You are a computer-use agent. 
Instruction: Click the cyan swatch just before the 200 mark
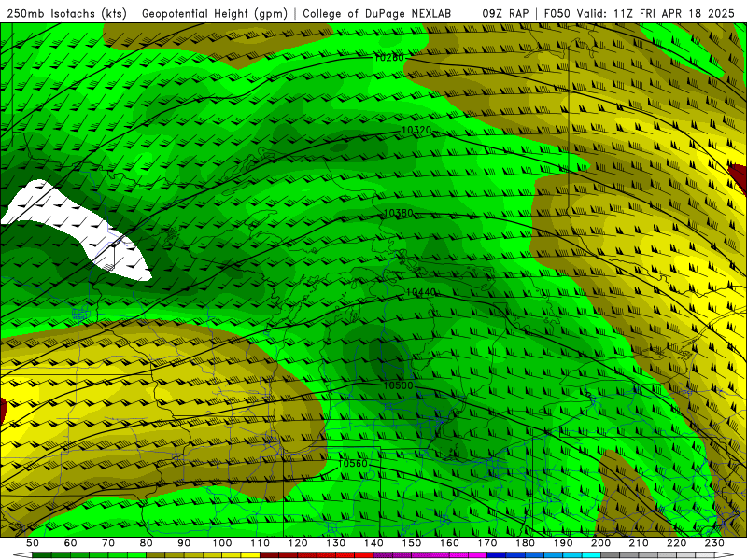[592, 555]
